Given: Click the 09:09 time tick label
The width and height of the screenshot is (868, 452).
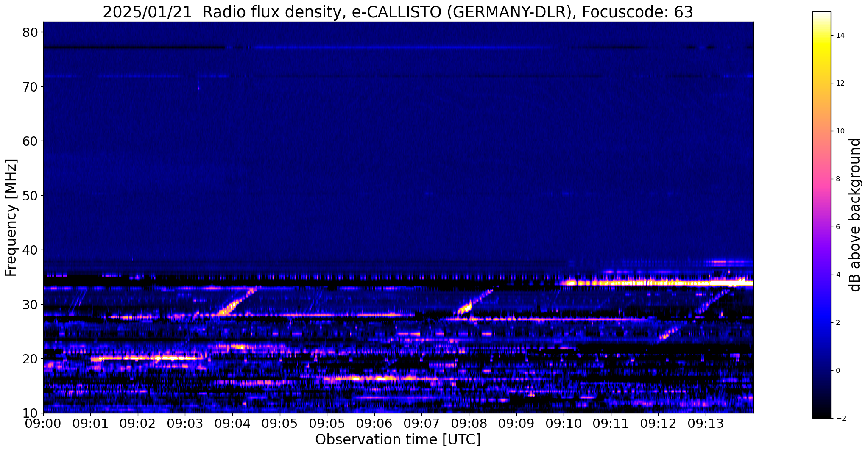Looking at the screenshot, I should point(516,424).
